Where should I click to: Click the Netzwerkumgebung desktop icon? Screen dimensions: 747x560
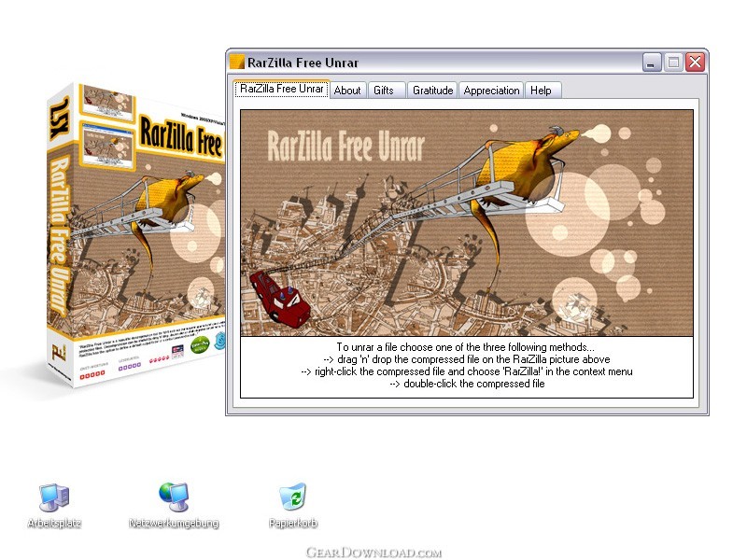pyautogui.click(x=174, y=505)
